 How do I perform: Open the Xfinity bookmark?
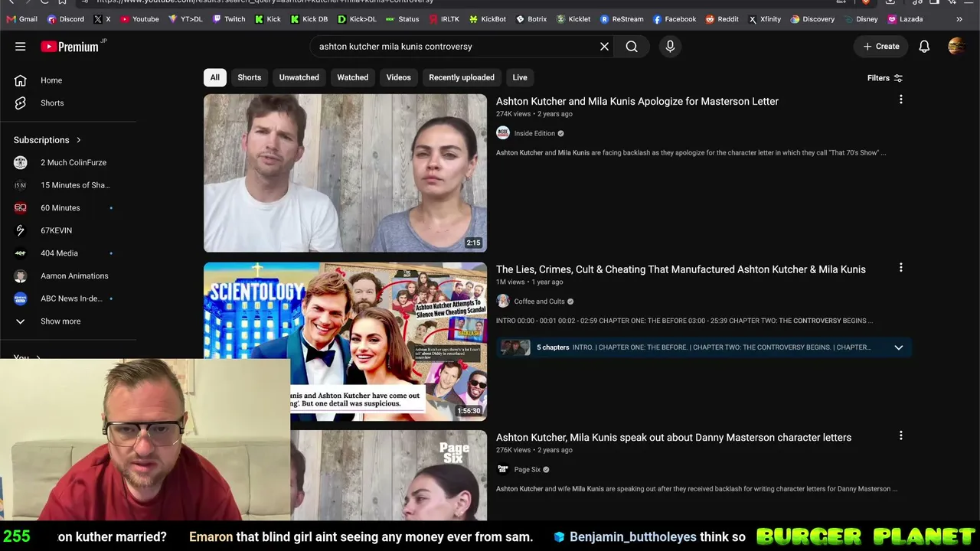pyautogui.click(x=765, y=19)
